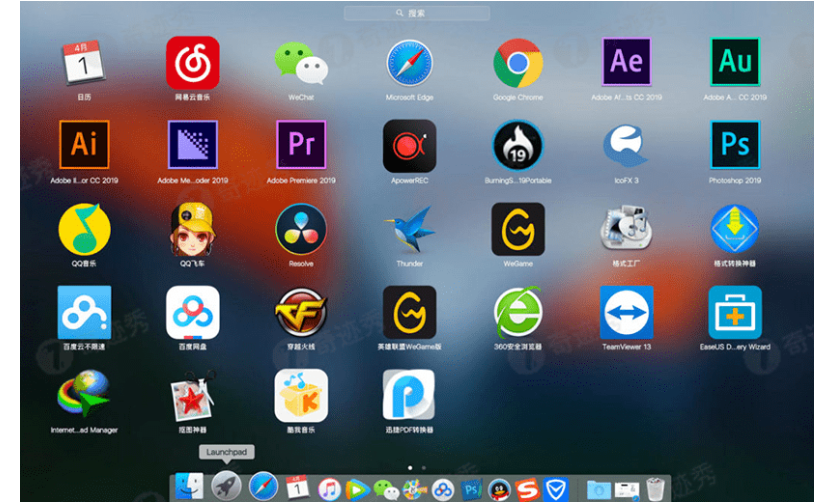Launch Thunder download app
Image resolution: width=822 pixels, height=504 pixels.
409,229
